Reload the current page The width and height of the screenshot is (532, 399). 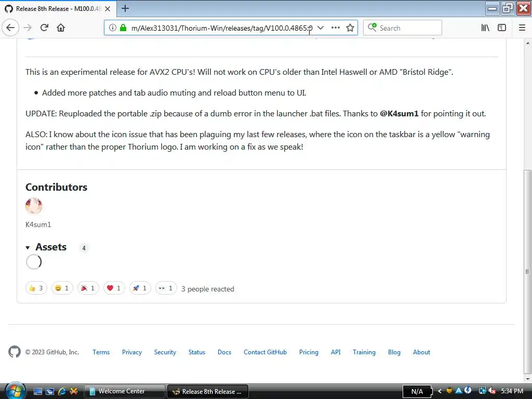[44, 28]
